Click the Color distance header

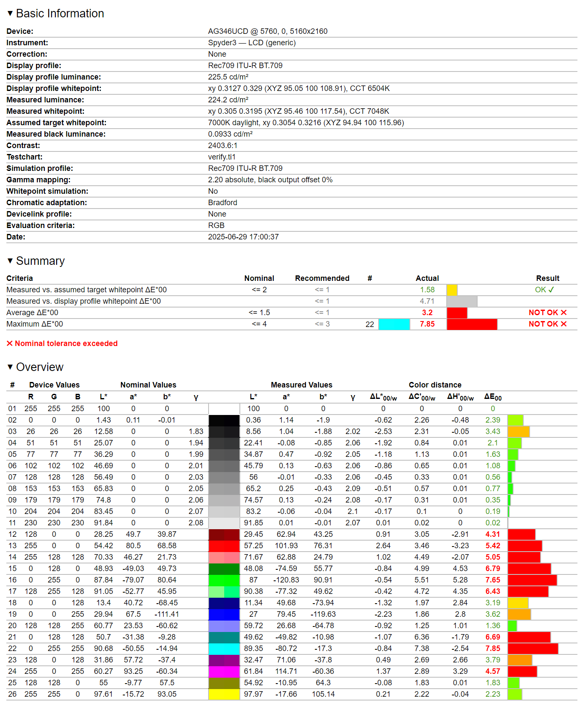click(x=434, y=385)
